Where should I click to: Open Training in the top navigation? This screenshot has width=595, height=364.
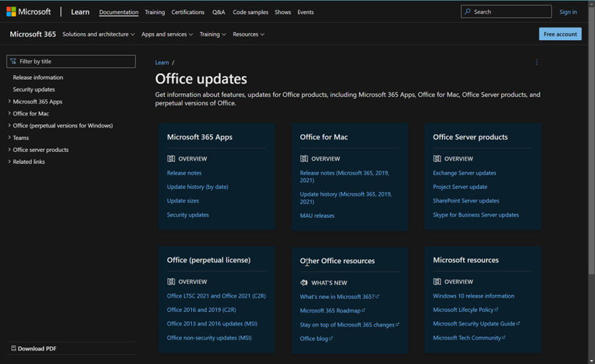coord(155,12)
